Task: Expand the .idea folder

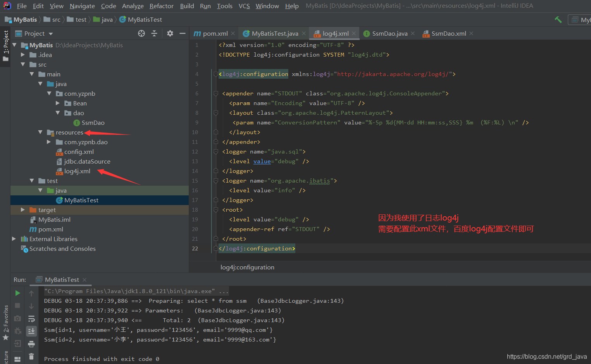Action: click(23, 55)
